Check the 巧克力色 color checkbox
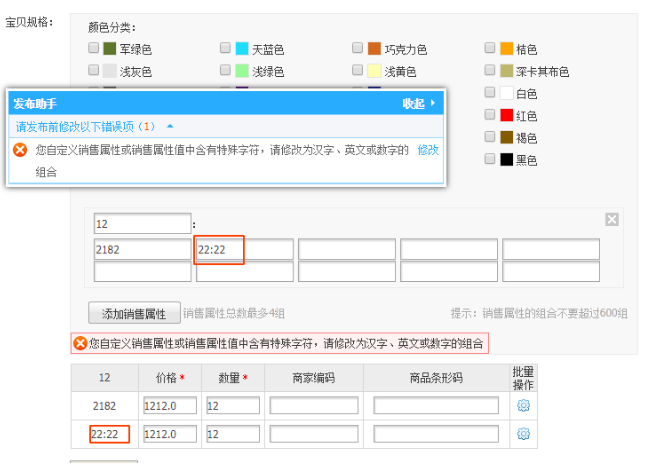Screen dimensions: 647x471 [x=357, y=48]
